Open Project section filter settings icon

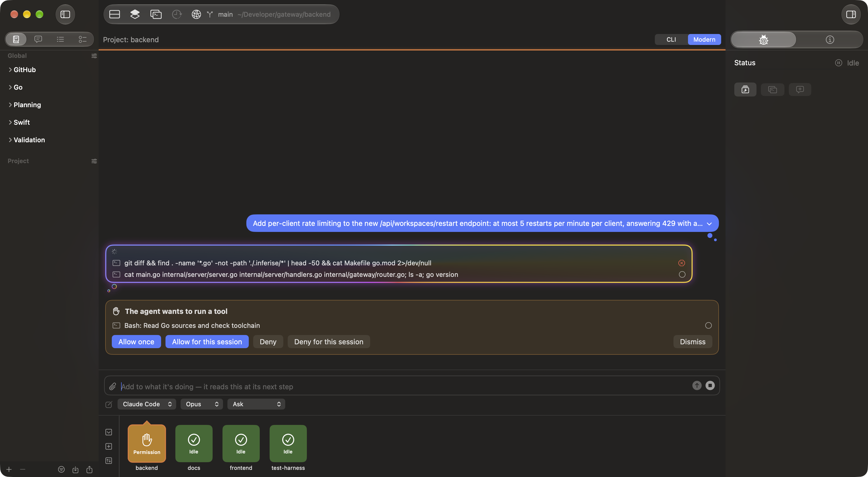(94, 161)
